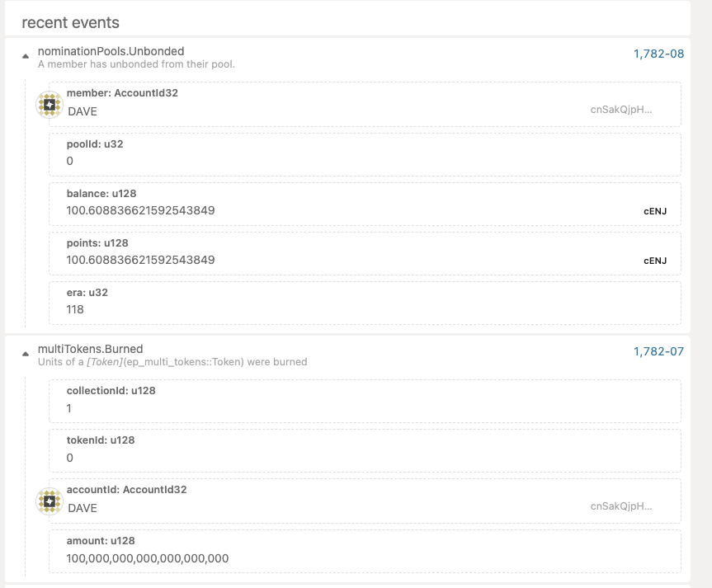The height and width of the screenshot is (588, 712).
Task: Click the burned amount 100,000,000,000,000,000,000
Action: click(x=148, y=558)
